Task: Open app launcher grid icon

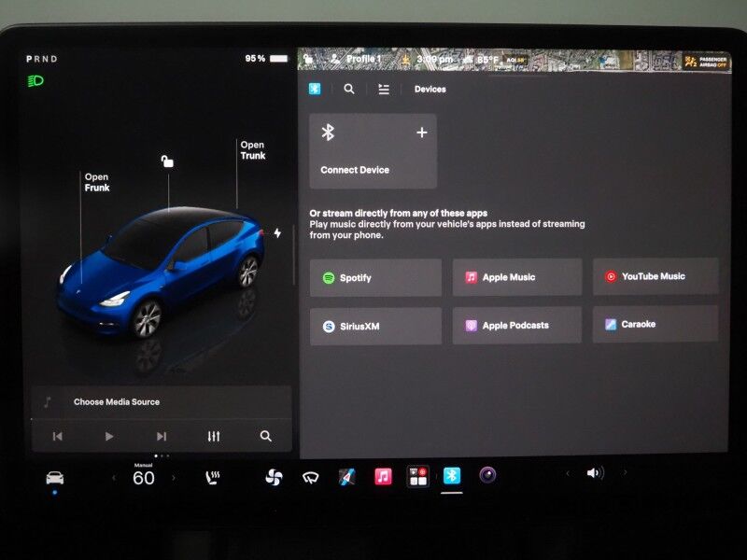Action: [417, 476]
